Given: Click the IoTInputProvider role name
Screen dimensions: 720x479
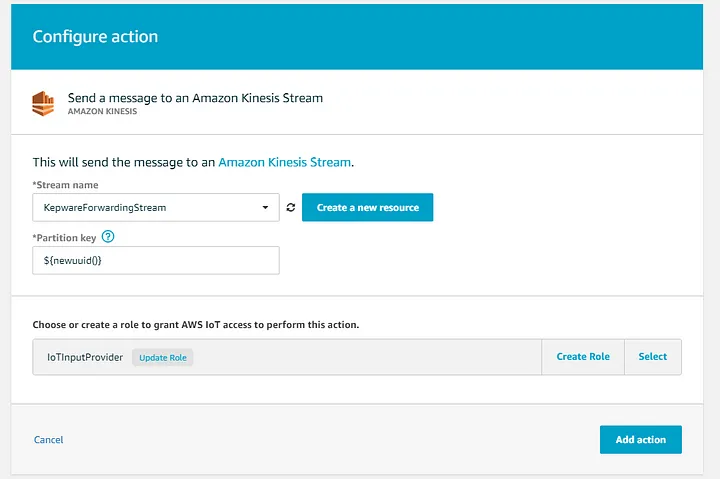Looking at the screenshot, I should [x=85, y=357].
